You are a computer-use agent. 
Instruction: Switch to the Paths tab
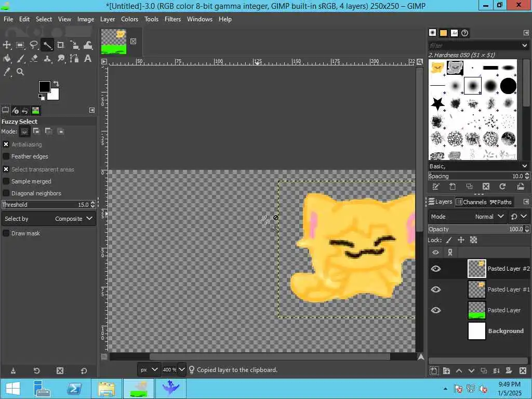click(500, 202)
